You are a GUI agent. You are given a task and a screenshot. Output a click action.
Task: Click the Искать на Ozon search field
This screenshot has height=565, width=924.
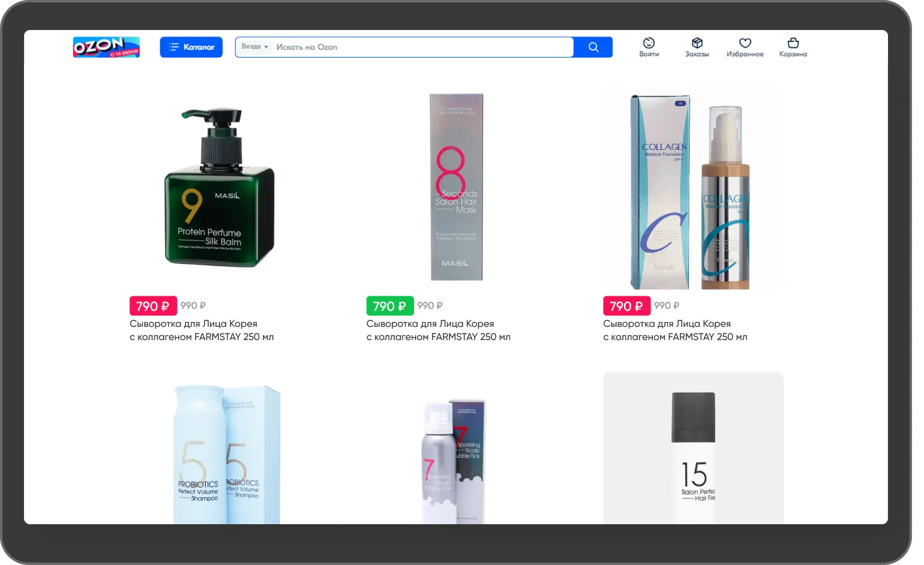pos(420,47)
